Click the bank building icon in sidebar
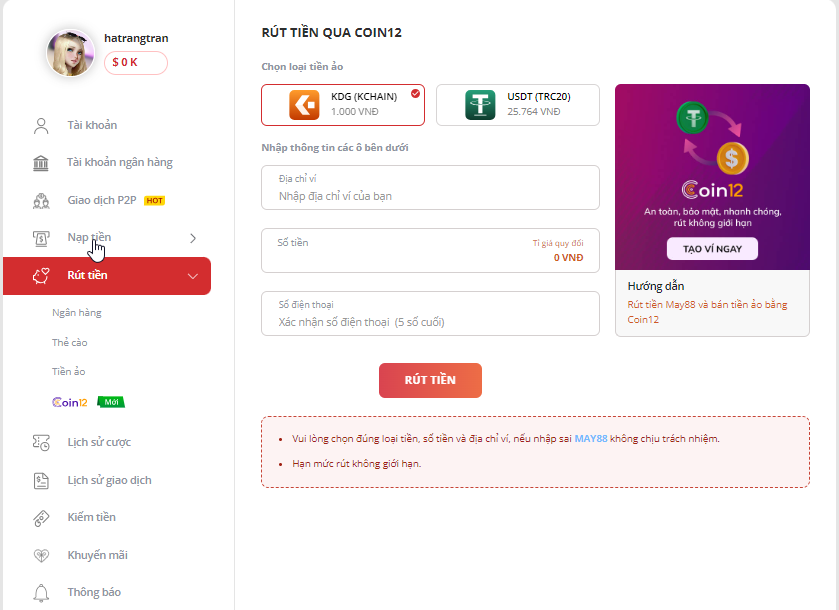Screen dimensions: 839x610 (41, 163)
